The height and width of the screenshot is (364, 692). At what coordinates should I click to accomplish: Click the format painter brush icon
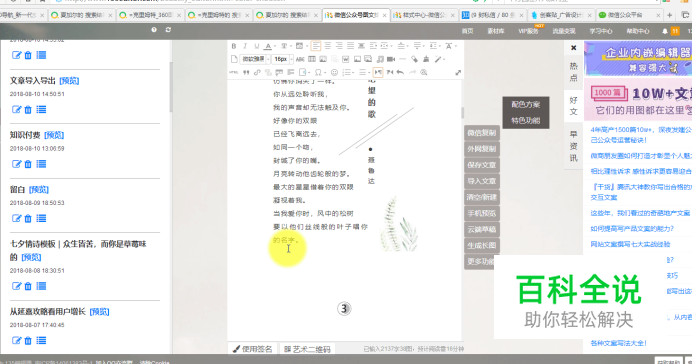click(426, 59)
